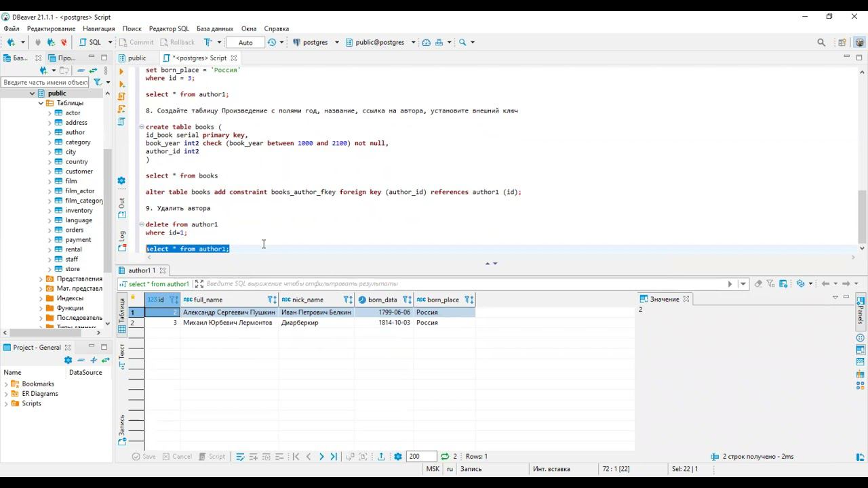The image size is (868, 488).
Task: Click the global search magnifier at top right
Action: tap(821, 42)
